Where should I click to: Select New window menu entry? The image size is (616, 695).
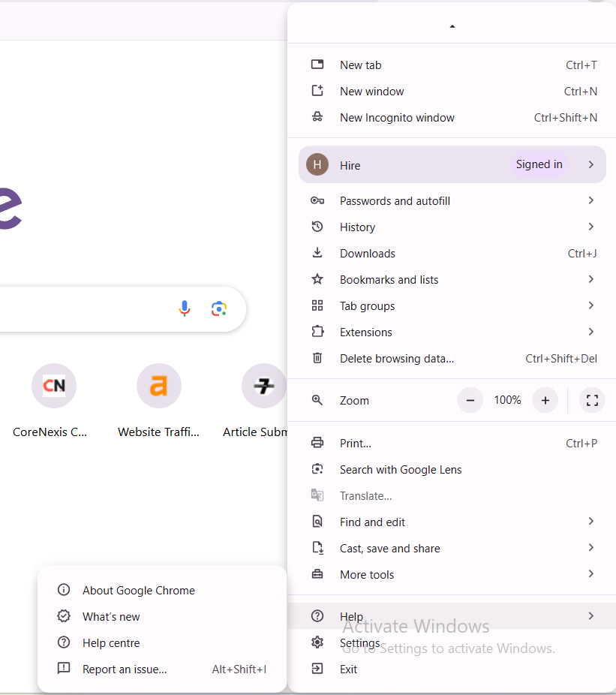point(452,92)
